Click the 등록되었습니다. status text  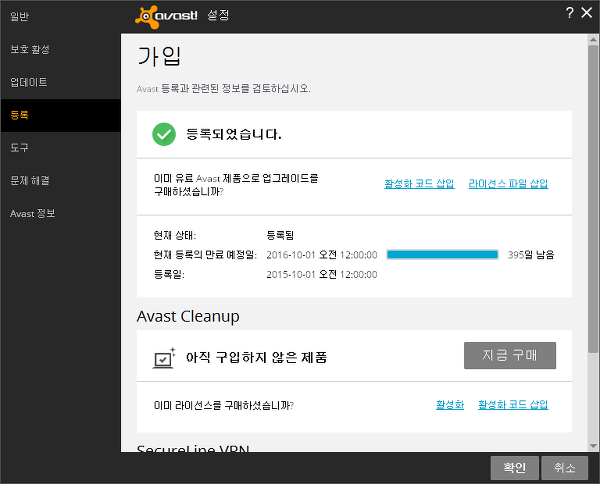click(x=234, y=134)
